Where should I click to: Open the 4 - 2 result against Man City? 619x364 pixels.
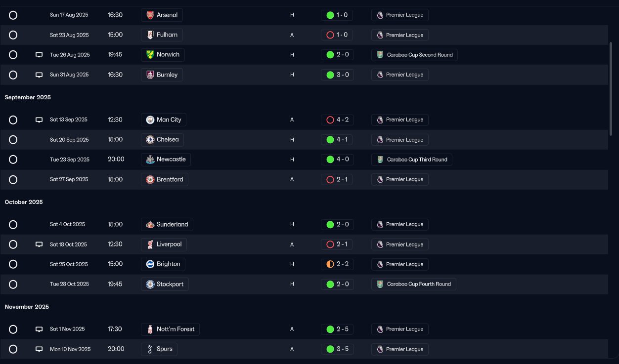point(337,120)
